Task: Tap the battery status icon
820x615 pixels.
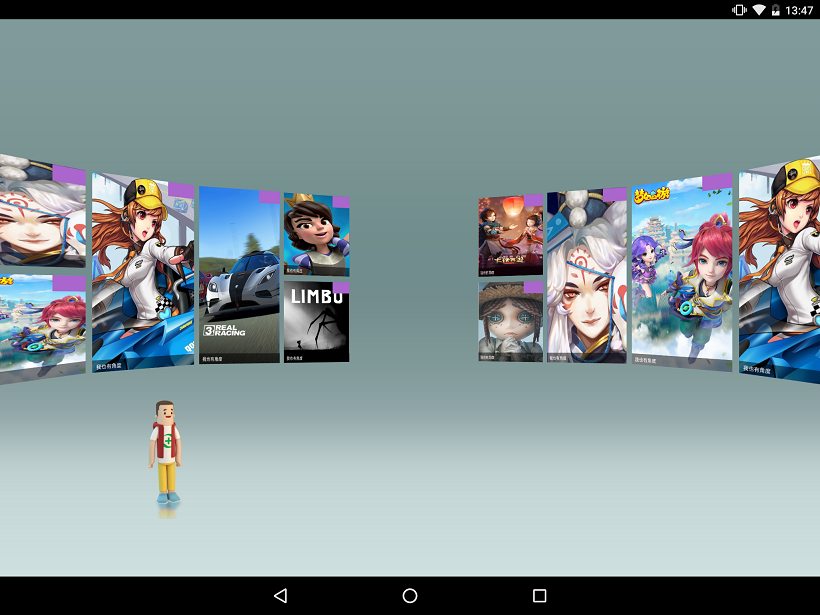Action: 776,10
